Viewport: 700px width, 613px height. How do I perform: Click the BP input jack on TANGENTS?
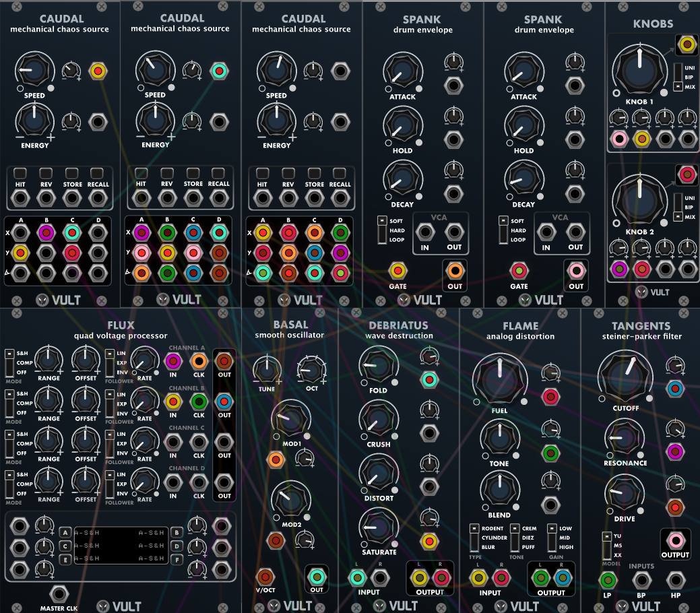coord(641,580)
